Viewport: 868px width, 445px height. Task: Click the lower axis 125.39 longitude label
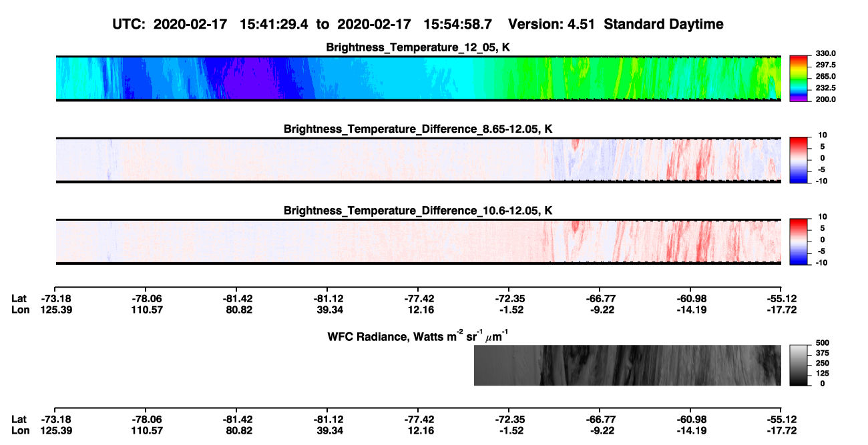[55, 430]
